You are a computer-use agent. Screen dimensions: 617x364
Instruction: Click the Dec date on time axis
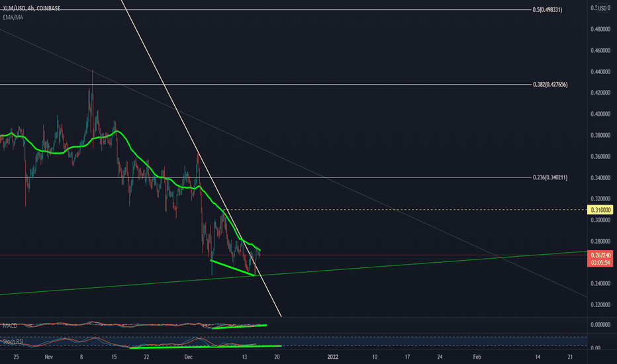pyautogui.click(x=189, y=357)
